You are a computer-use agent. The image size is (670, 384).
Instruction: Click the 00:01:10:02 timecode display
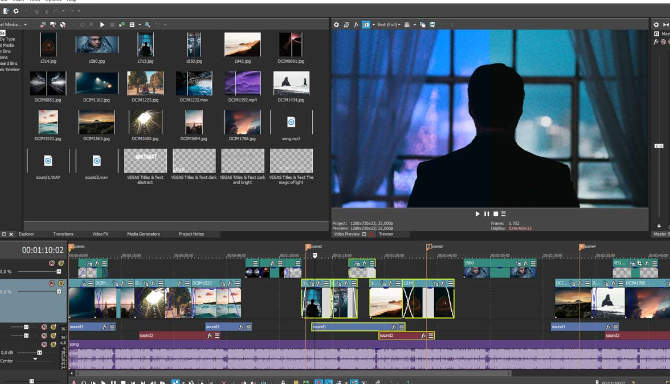[43, 250]
